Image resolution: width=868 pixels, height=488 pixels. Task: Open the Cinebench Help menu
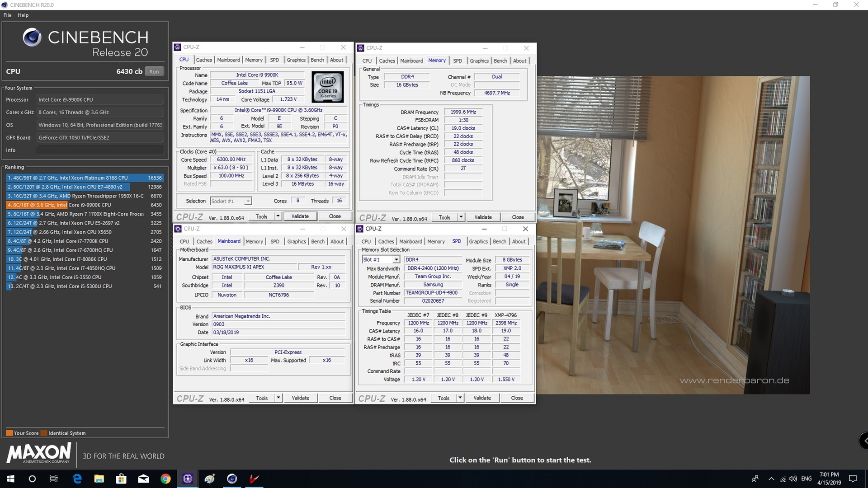23,15
